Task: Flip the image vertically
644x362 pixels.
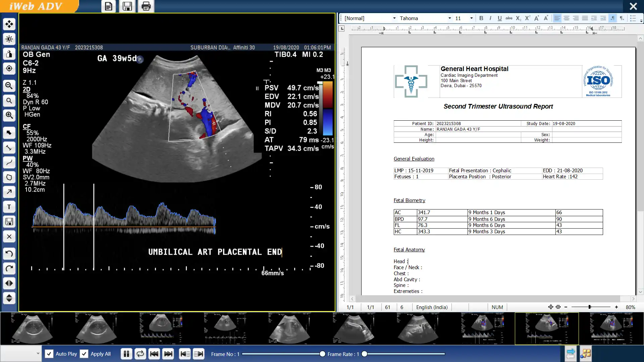Action: 9,298
